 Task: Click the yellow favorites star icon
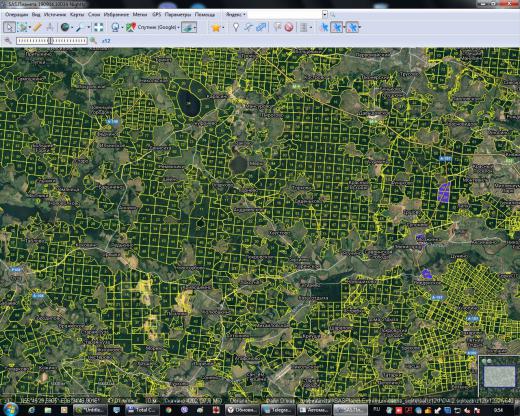tap(216, 27)
